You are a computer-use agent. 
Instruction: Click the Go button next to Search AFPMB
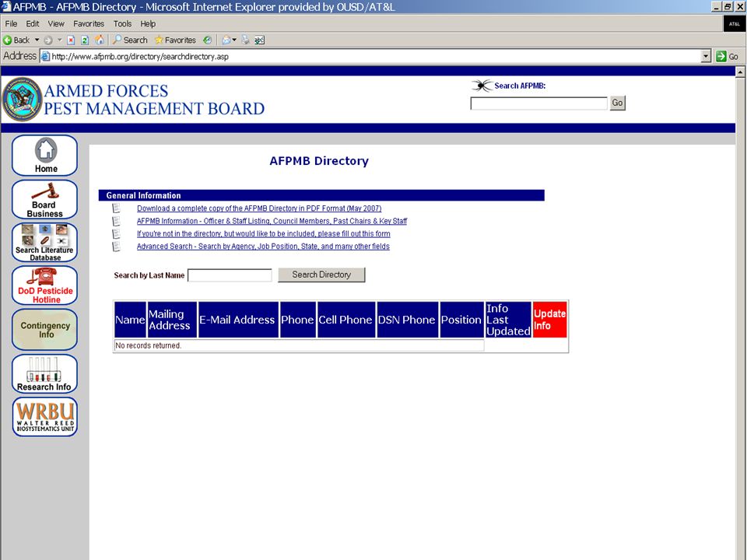pos(617,103)
